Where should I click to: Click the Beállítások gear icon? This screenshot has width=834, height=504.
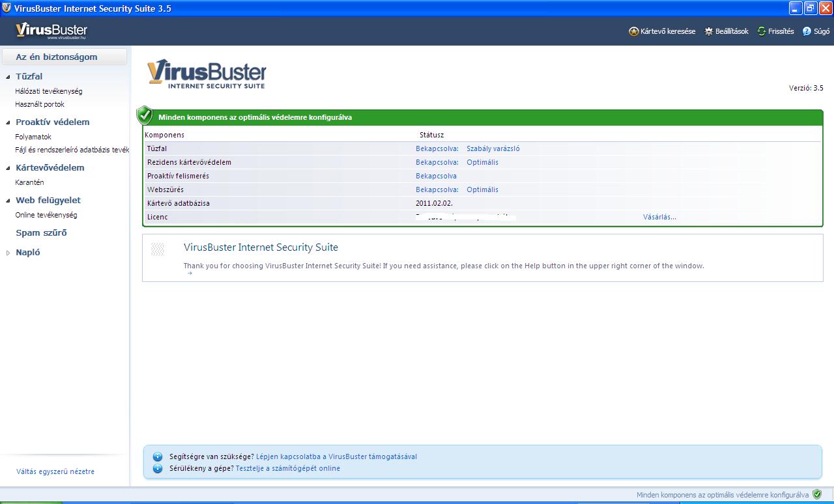pos(709,31)
